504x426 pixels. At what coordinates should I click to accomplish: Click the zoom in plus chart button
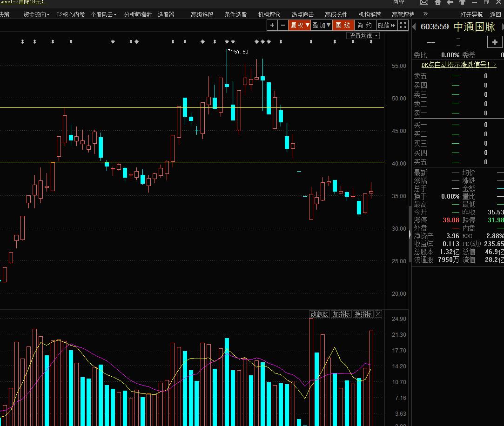point(272,25)
